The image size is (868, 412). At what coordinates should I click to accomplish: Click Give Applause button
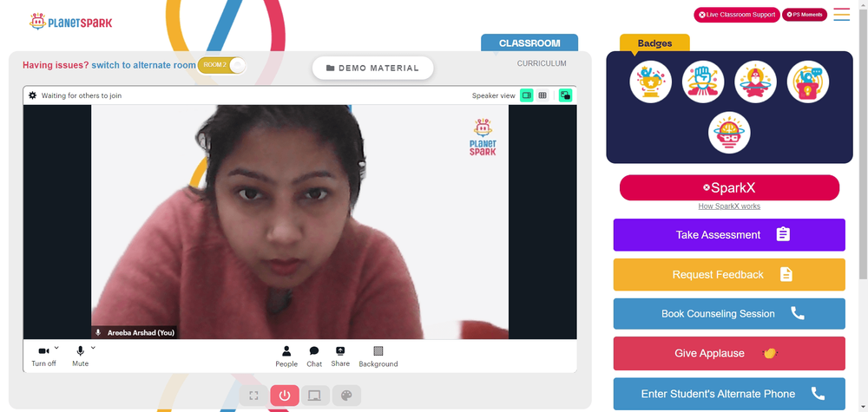click(x=729, y=353)
